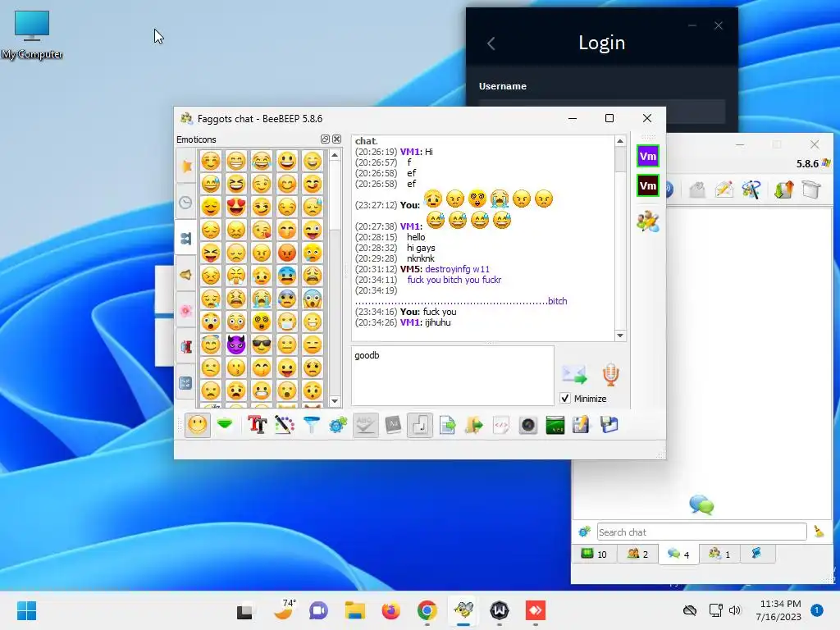The height and width of the screenshot is (630, 840).
Task: Open chat settings blue gear icon
Action: (338, 426)
